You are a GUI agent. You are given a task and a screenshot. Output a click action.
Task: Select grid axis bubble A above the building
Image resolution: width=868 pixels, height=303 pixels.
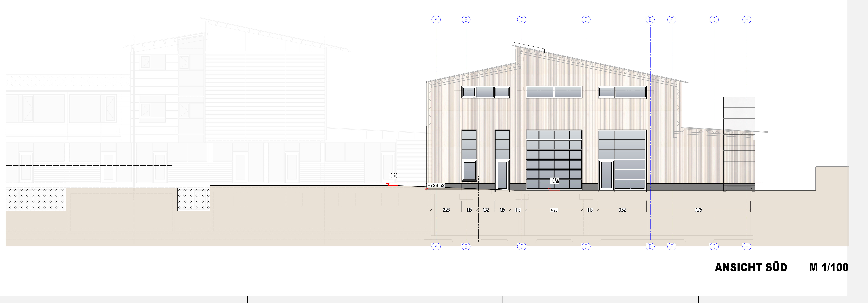436,19
